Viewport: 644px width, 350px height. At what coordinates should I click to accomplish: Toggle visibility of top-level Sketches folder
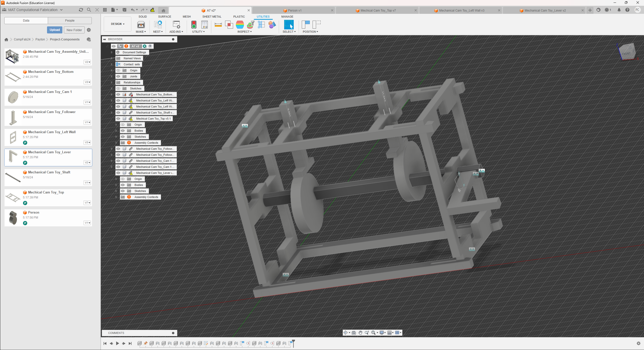(118, 88)
